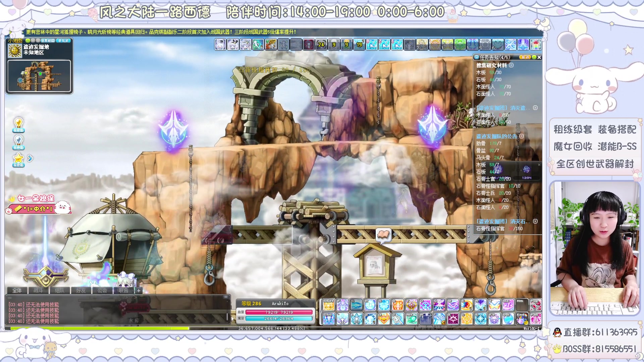
Task: Remove 遗迹发掘队的公告 quest from tracker
Action: (x=522, y=136)
